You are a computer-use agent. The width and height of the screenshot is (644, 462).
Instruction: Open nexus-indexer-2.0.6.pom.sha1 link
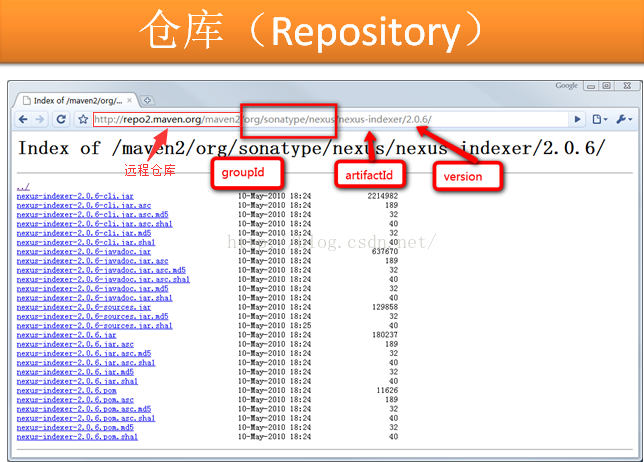coord(77,437)
